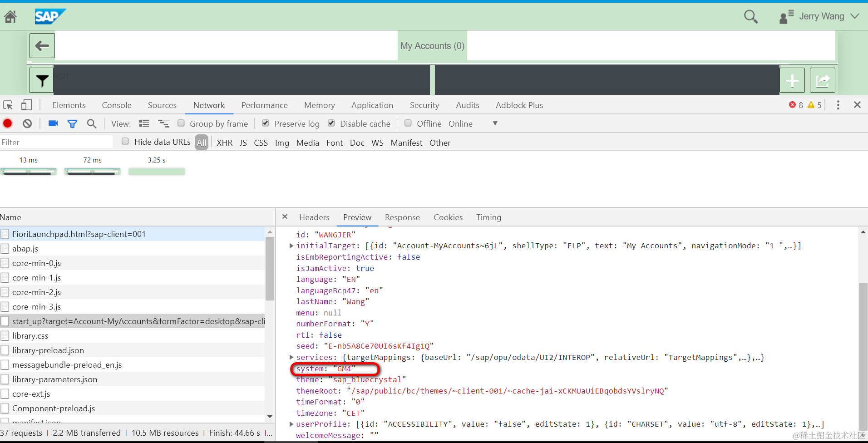Open the Audits tab

coord(468,105)
